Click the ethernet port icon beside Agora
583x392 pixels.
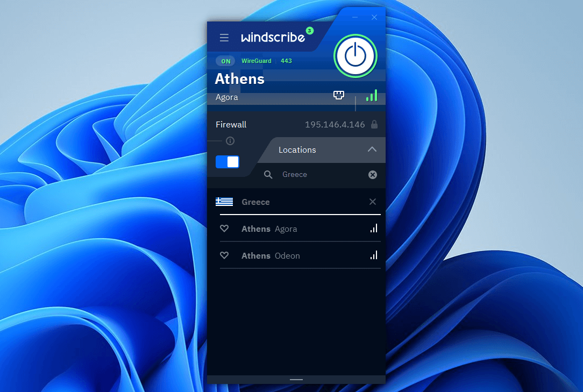(338, 95)
